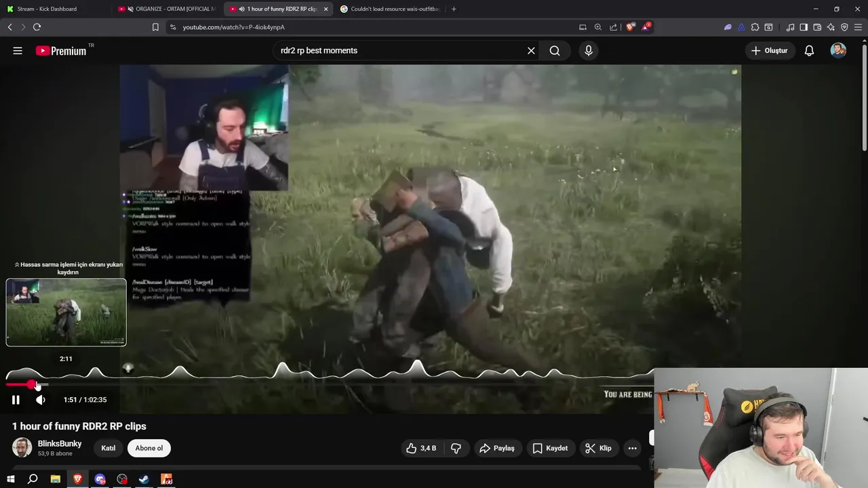Open the BlinksBunky channel avatar
The image size is (868, 488).
click(x=22, y=448)
